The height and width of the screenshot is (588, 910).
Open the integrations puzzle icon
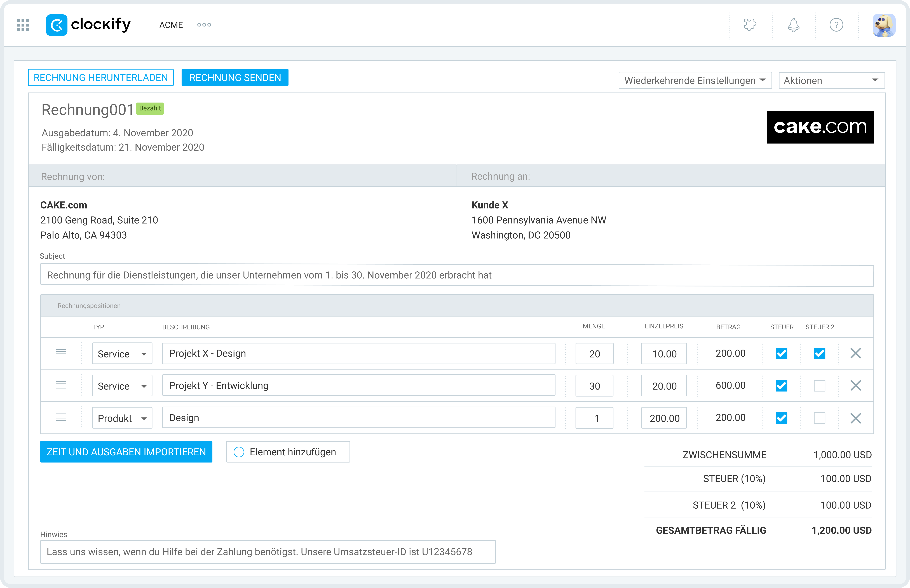tap(750, 25)
